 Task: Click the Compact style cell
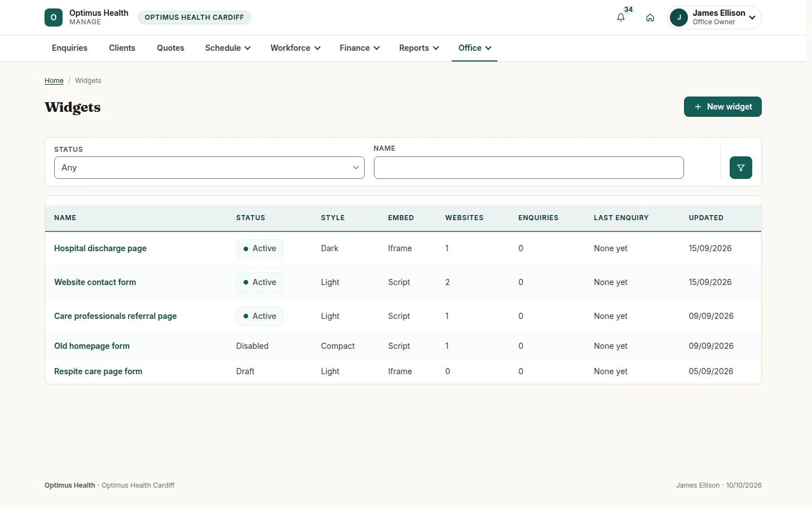click(x=338, y=346)
